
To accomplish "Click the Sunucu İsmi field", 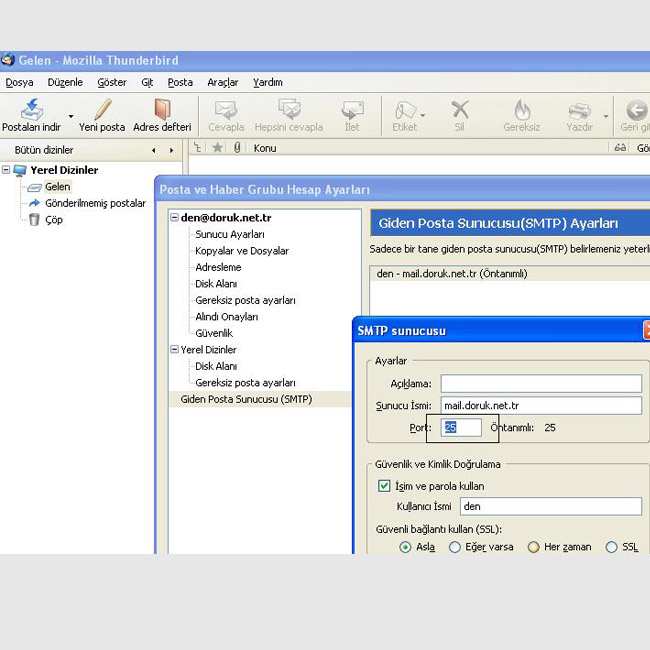I will coord(541,405).
